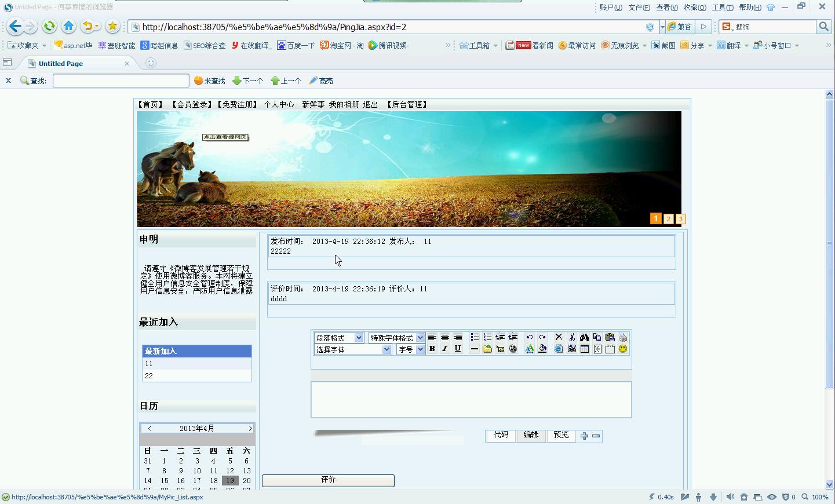Go to next month in calendar
Screen dimensions: 835x504
click(x=250, y=428)
